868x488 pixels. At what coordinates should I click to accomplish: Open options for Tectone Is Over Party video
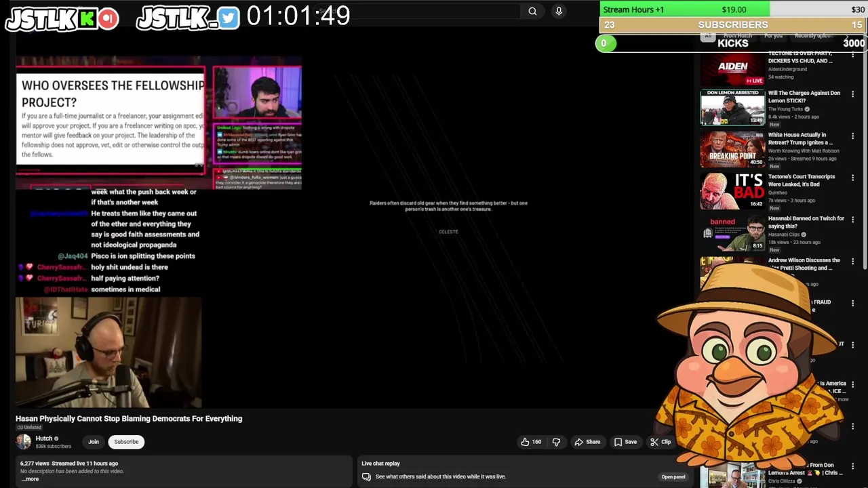tap(852, 54)
